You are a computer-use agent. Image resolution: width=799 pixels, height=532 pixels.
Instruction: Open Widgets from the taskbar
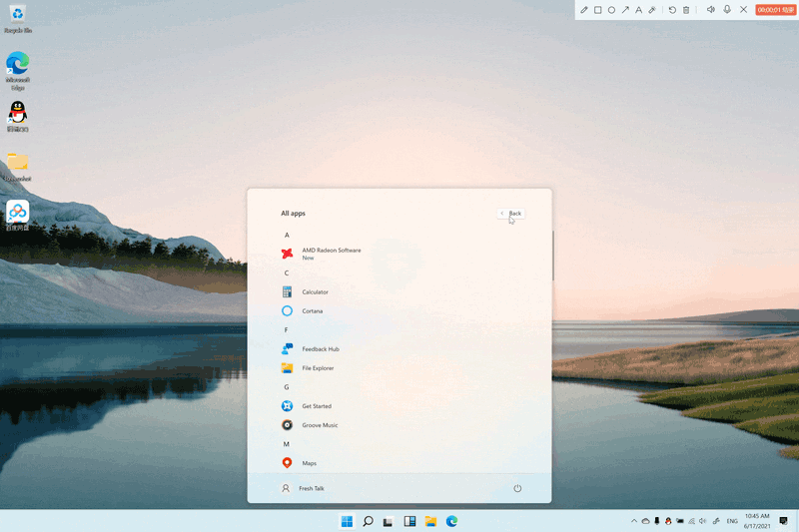click(x=409, y=521)
